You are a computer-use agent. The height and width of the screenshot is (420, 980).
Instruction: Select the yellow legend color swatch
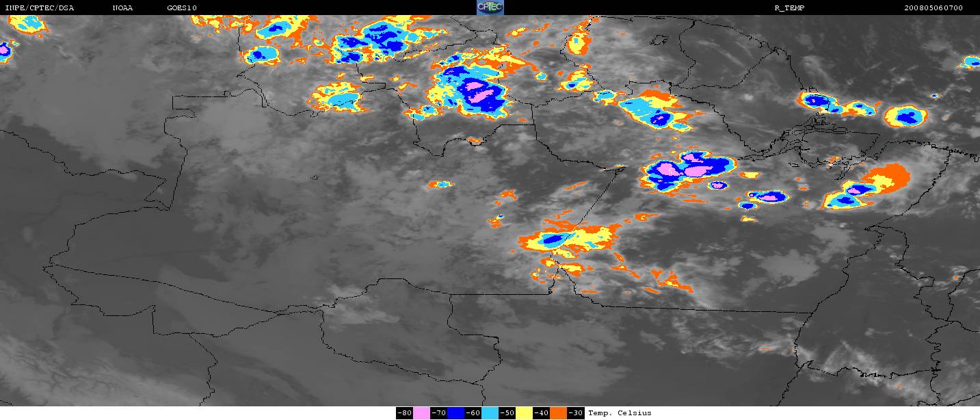[524, 413]
